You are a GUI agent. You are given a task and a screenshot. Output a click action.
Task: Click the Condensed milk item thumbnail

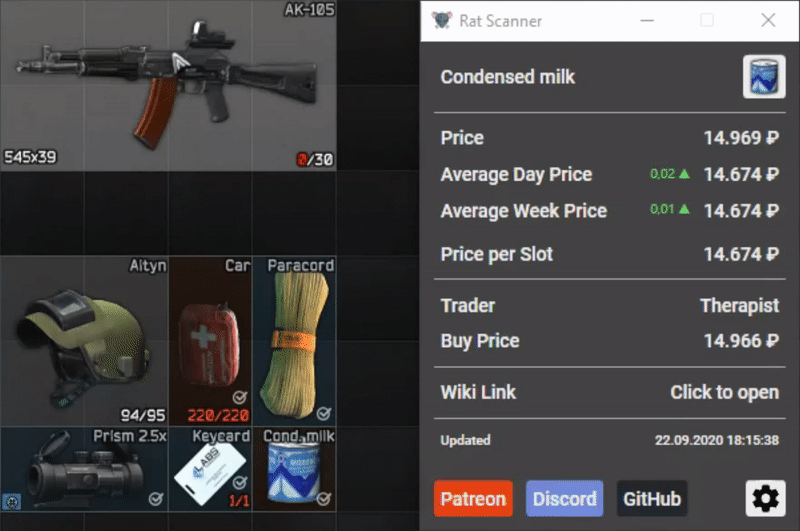pyautogui.click(x=764, y=77)
